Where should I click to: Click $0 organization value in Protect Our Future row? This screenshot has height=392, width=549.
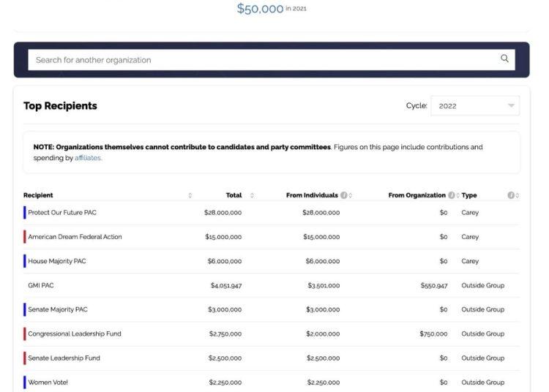point(444,213)
